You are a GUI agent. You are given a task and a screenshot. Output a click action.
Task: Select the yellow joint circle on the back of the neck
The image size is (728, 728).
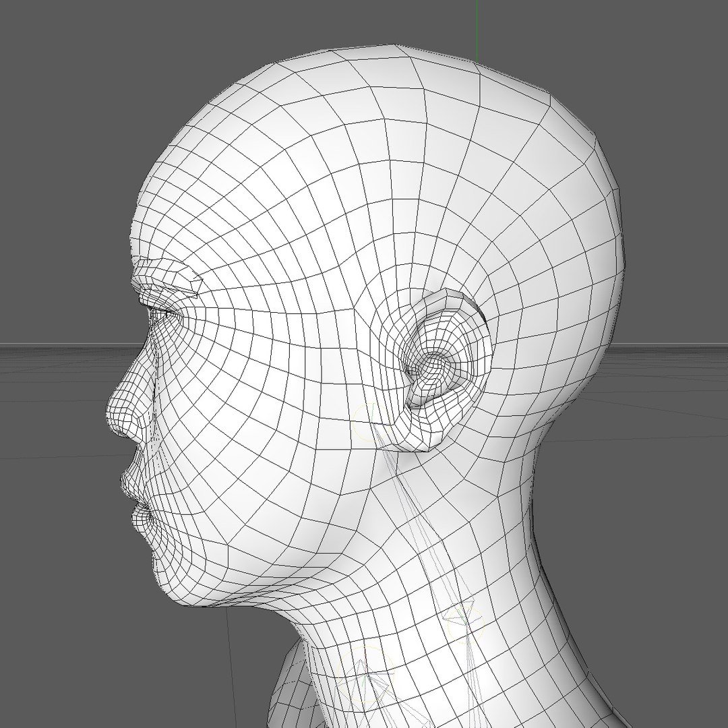pos(466,626)
